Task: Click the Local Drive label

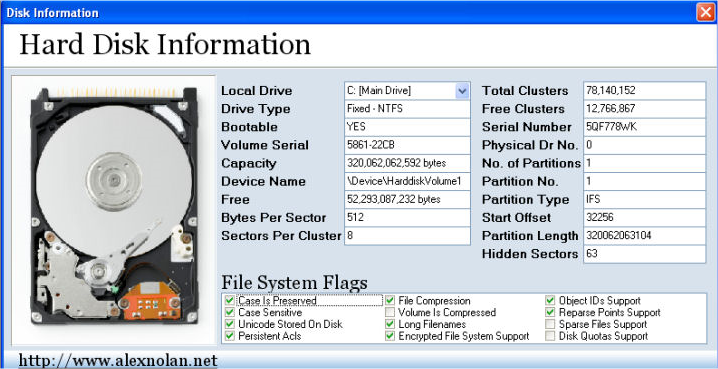Action: coord(256,91)
